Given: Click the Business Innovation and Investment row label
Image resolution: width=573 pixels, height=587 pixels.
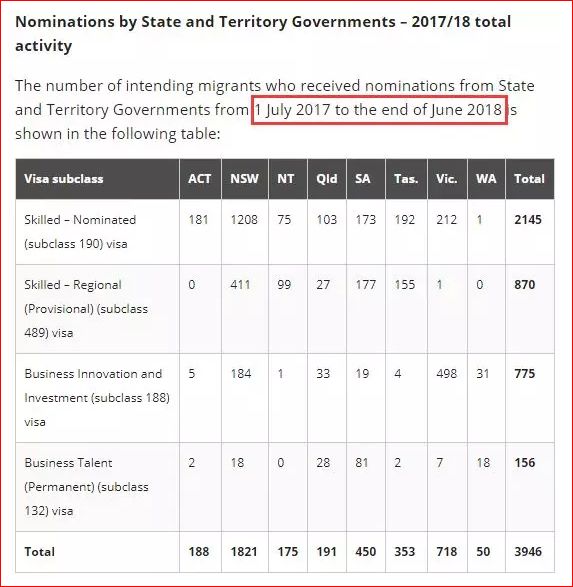Looking at the screenshot, I should [x=97, y=398].
